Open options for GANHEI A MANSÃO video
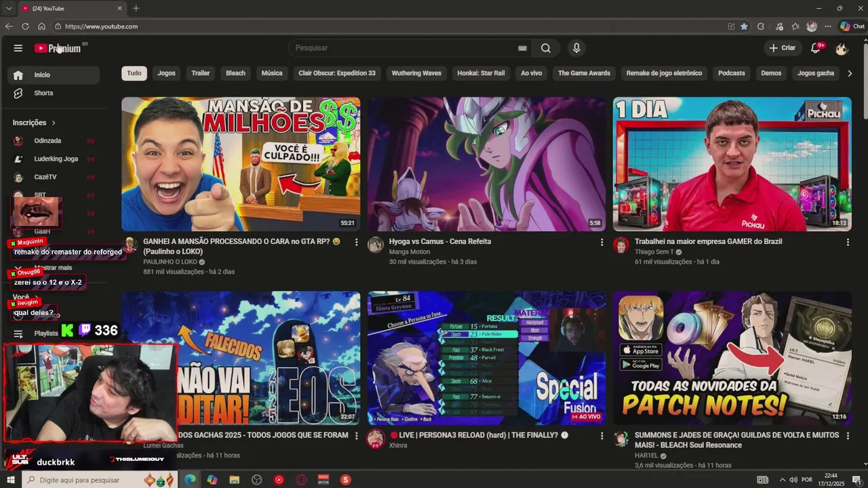This screenshot has width=868, height=488. [356, 242]
